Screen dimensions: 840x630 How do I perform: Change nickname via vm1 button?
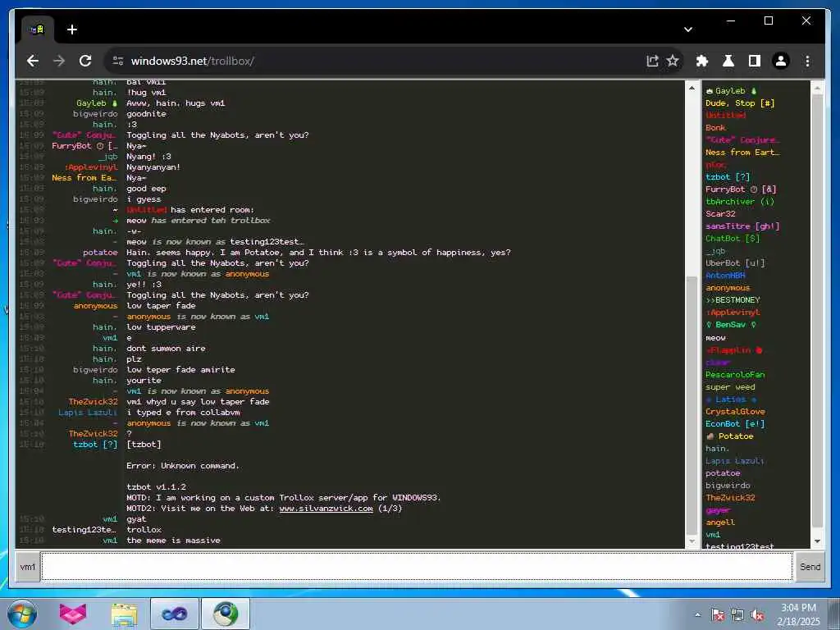point(27,567)
